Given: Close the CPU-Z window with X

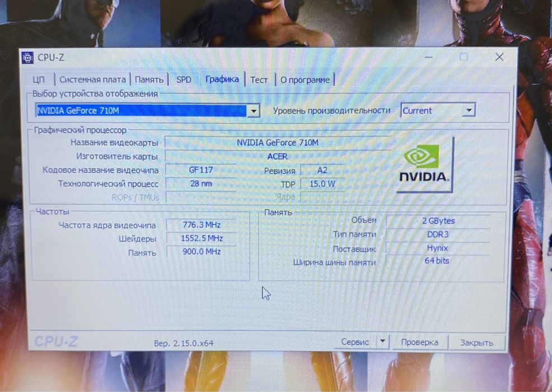Looking at the screenshot, I should pos(499,57).
